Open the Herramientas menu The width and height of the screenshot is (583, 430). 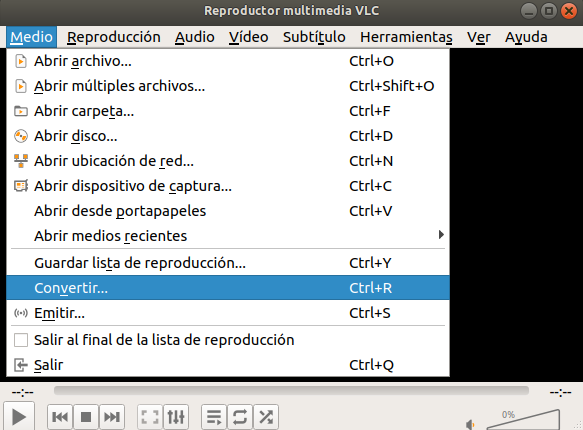pyautogui.click(x=406, y=37)
